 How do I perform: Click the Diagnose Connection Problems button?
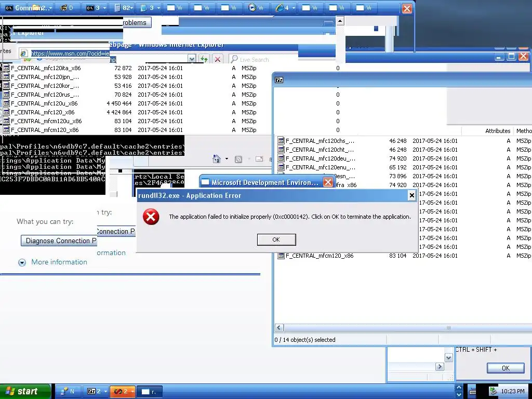tap(59, 241)
